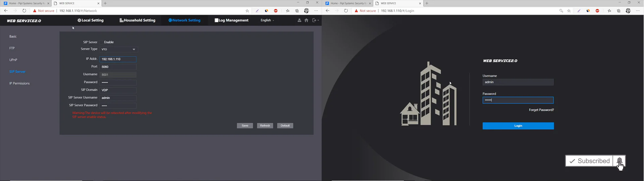644x181 pixels.
Task: Open the Local Setting tab
Action: point(91,20)
